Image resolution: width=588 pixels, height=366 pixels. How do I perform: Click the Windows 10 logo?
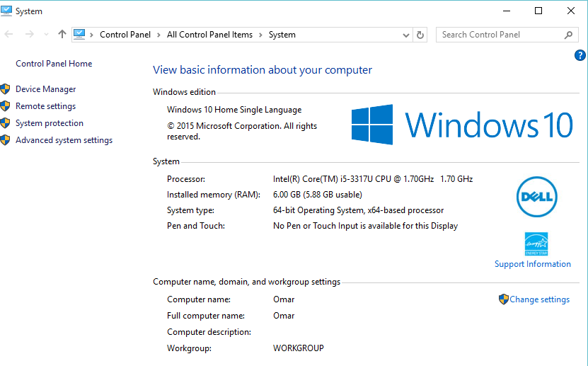(x=462, y=125)
